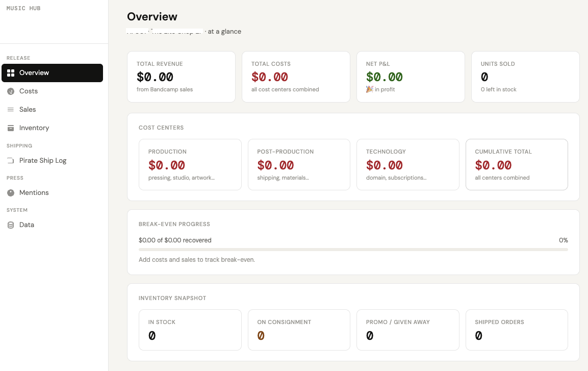Select the Net P&L card

pyautogui.click(x=411, y=77)
